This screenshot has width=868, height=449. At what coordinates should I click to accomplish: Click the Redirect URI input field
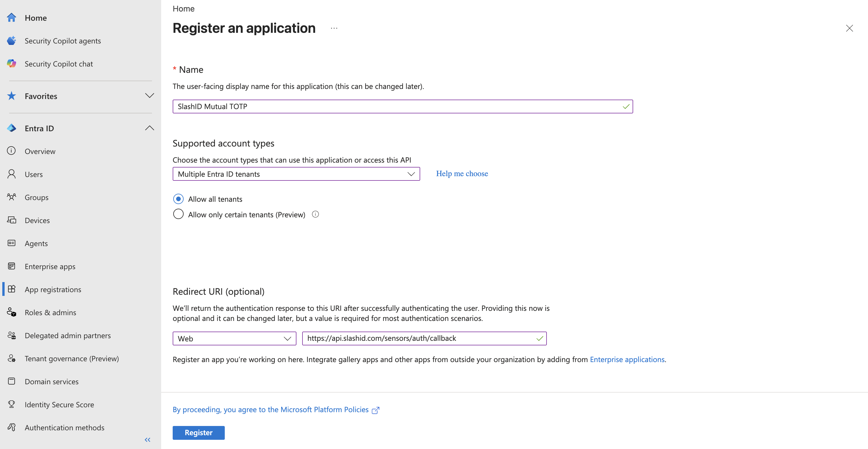[x=424, y=338]
